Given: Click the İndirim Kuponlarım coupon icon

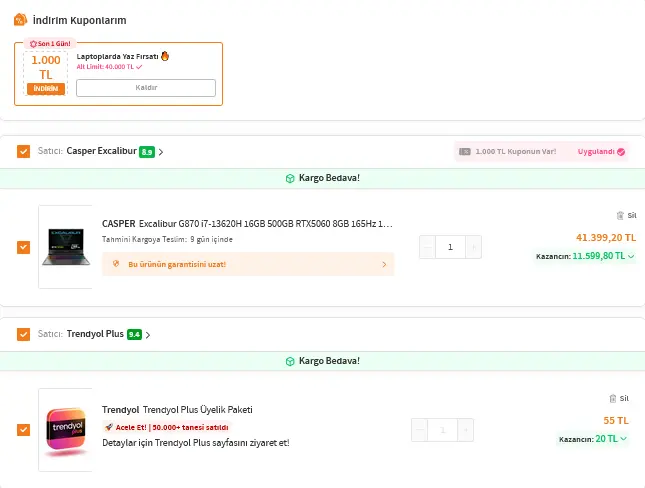Looking at the screenshot, I should click(x=20, y=19).
